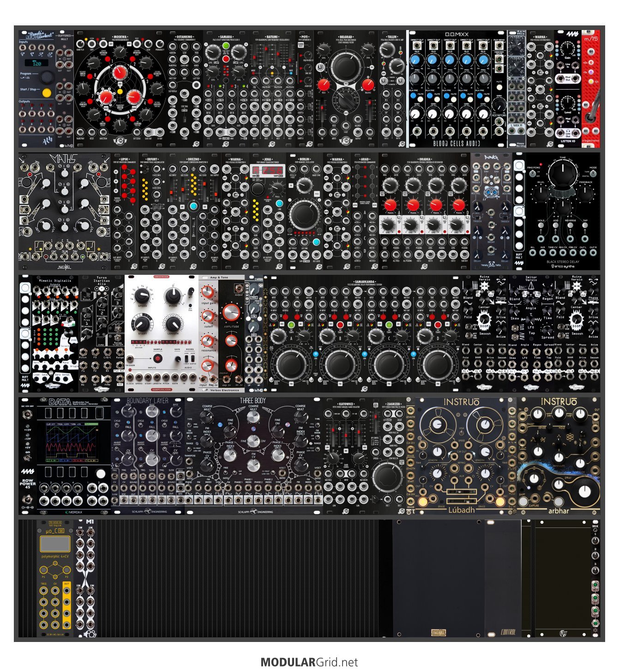
Task: Click the 120 BPM display on Pamela's Workout
Action: (37, 63)
